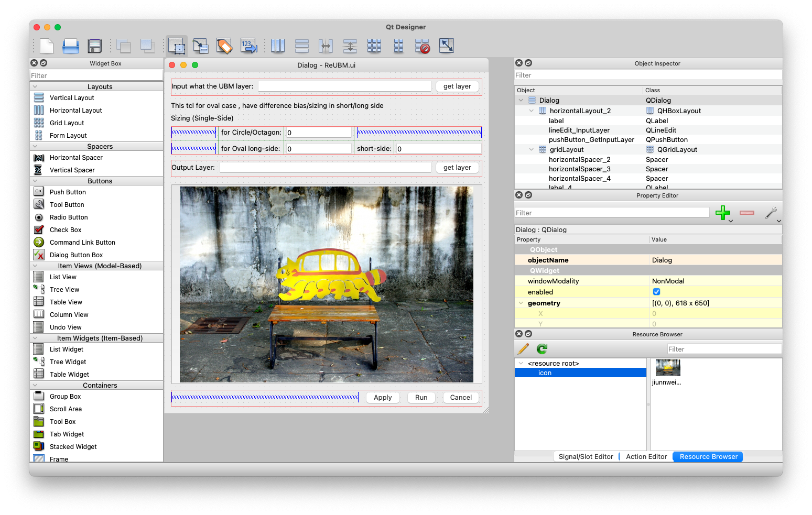This screenshot has height=515, width=812.
Task: Open the green plus add-property dropdown
Action: point(723,213)
